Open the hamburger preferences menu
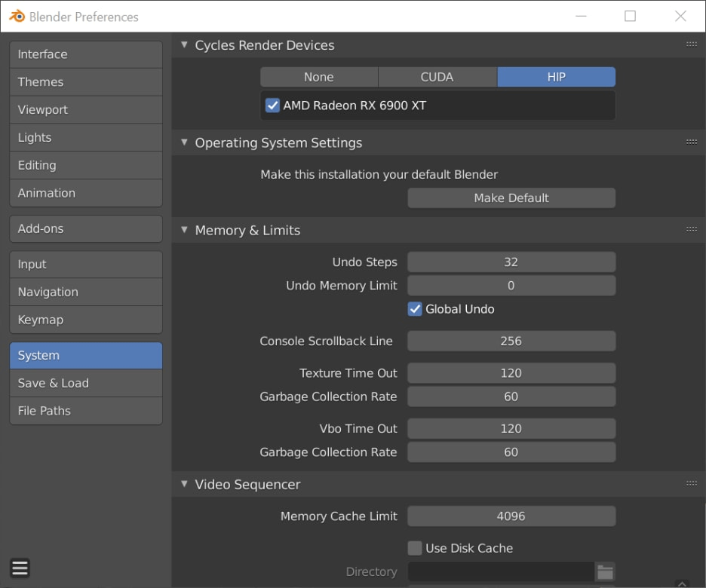The width and height of the screenshot is (706, 588). tap(20, 568)
